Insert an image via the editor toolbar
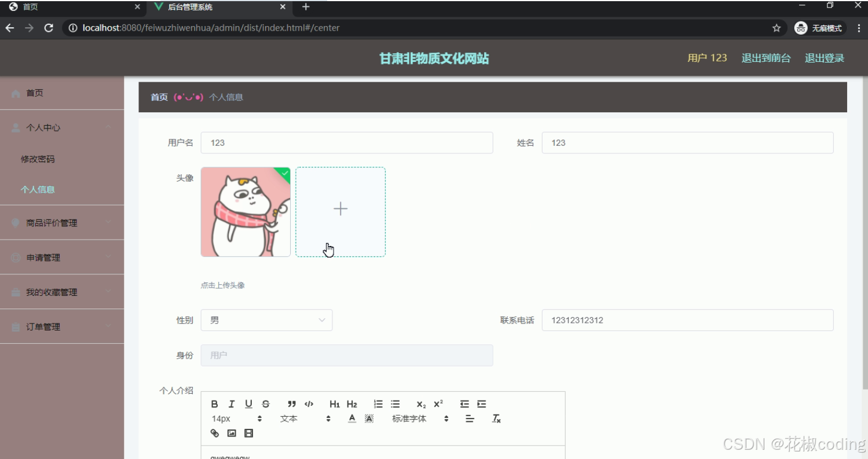The width and height of the screenshot is (868, 459). coord(232,433)
